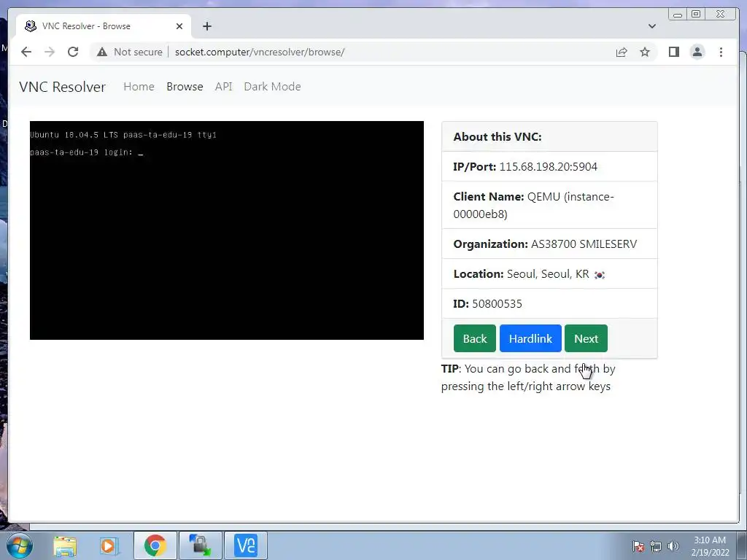Open the API nav link
This screenshot has width=747, height=560.
point(223,87)
